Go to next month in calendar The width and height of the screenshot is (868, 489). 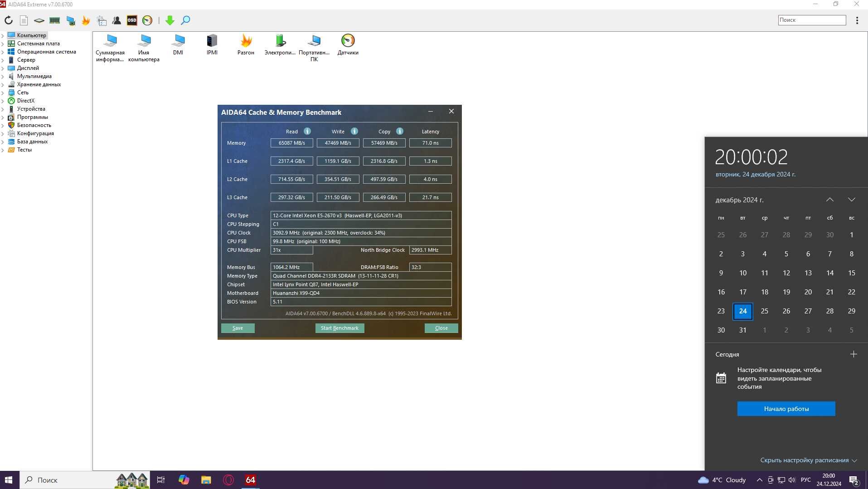pyautogui.click(x=852, y=200)
